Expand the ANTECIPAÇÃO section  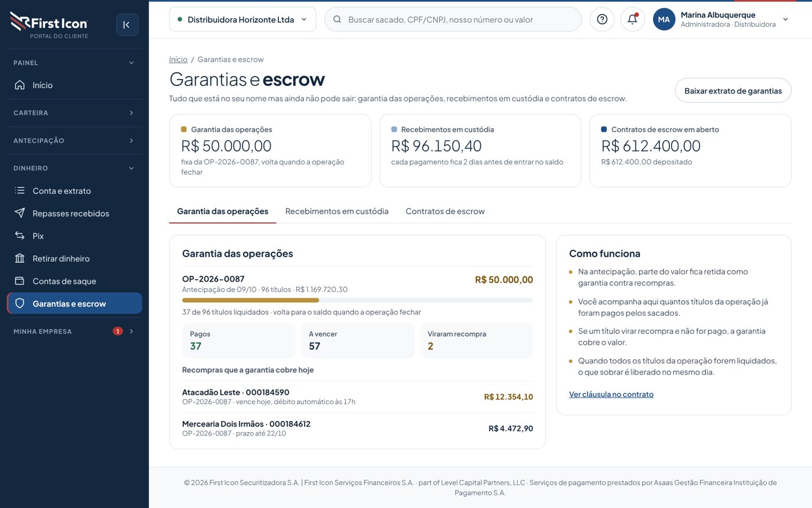tap(74, 140)
